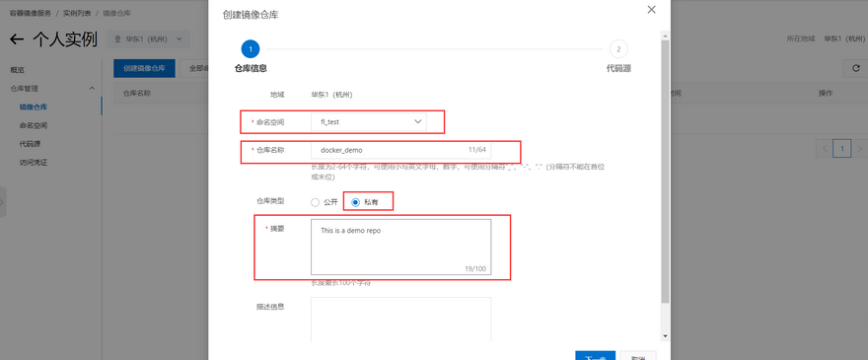868x360 pixels.
Task: Close the 创建镜像仓库 dialog with X
Action: point(651,10)
